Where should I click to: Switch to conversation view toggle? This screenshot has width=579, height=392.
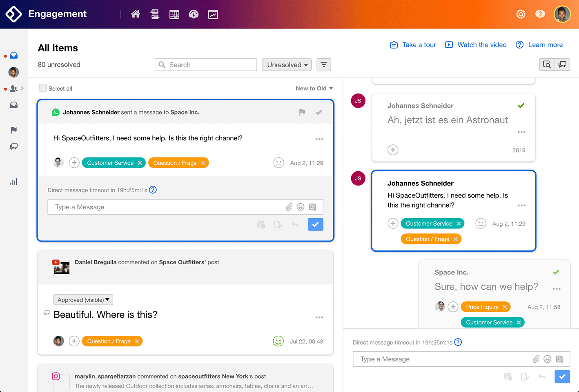(562, 64)
